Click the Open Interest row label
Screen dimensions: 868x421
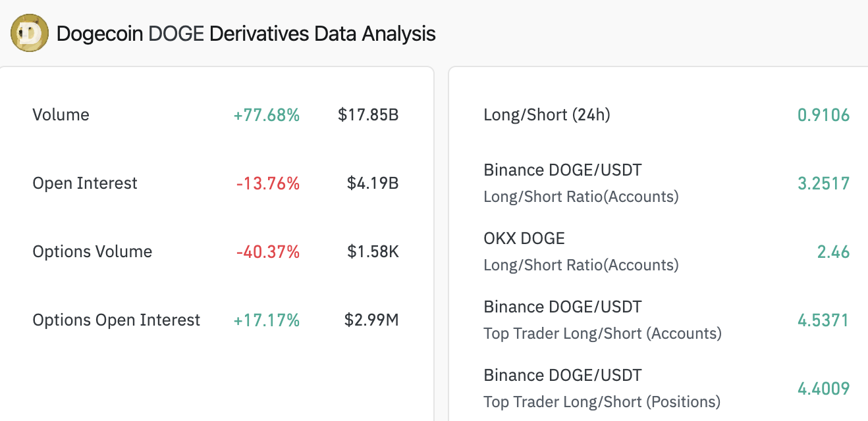[85, 183]
